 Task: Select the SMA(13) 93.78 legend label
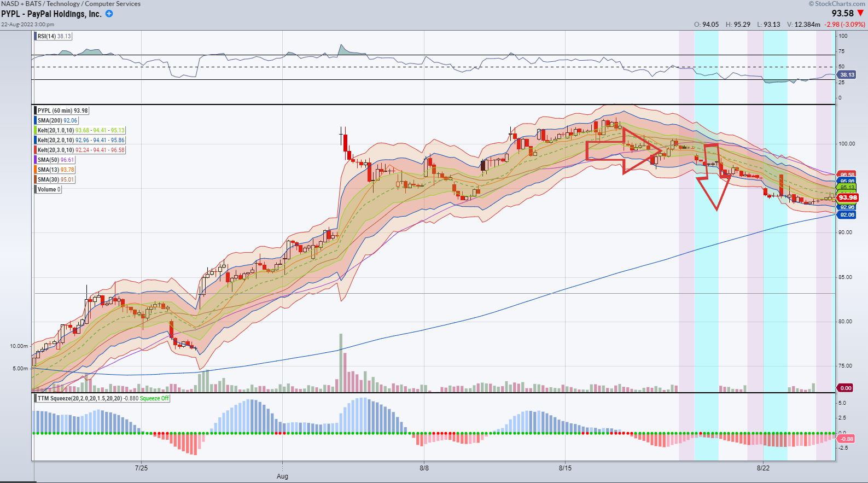click(x=56, y=170)
